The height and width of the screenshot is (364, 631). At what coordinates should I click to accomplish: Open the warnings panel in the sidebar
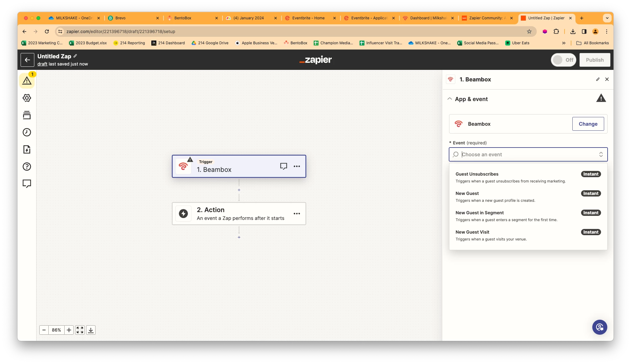pyautogui.click(x=27, y=81)
